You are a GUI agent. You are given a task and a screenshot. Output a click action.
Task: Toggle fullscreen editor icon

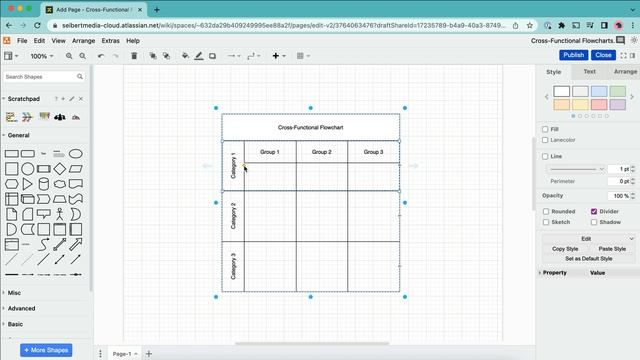point(623,55)
